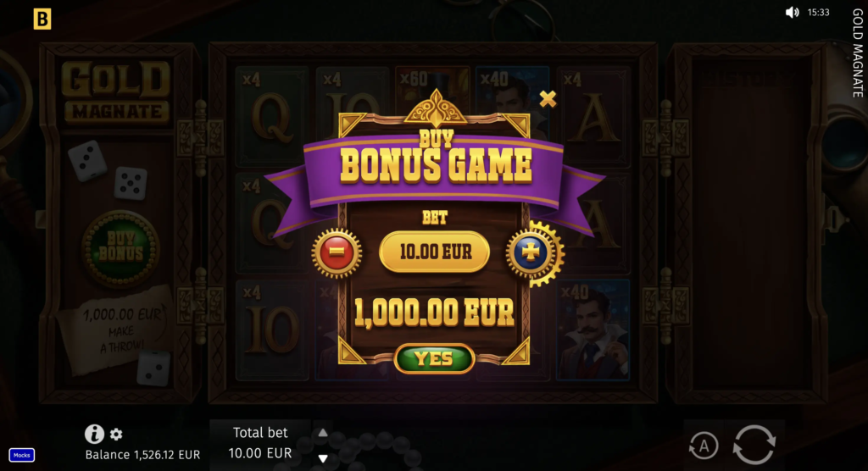
Task: Raise total bet with up arrow
Action: click(323, 433)
